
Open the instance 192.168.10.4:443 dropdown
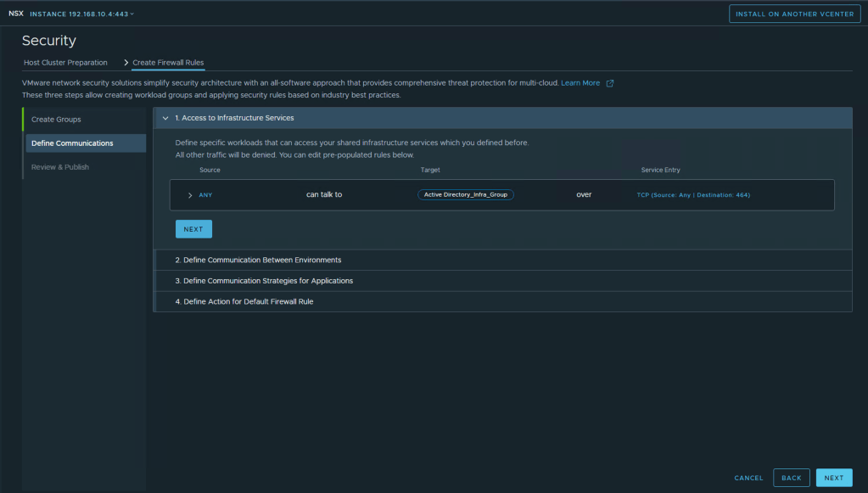point(82,14)
